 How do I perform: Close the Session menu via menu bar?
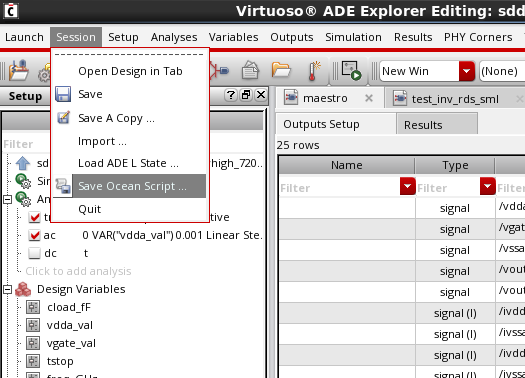coord(76,37)
